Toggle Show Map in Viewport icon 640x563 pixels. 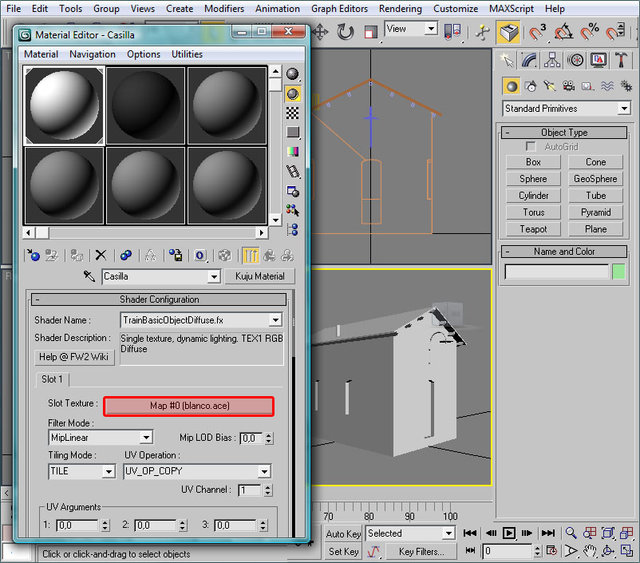(x=224, y=255)
